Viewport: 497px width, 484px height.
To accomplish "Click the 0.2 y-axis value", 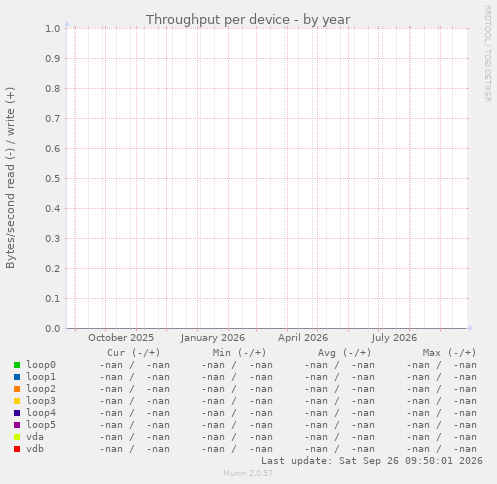I will click(53, 268).
